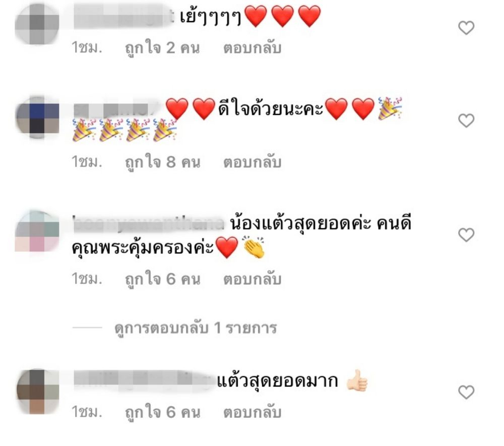View ถูกใจ 8 คน likes list
504x446 pixels.
click(162, 162)
